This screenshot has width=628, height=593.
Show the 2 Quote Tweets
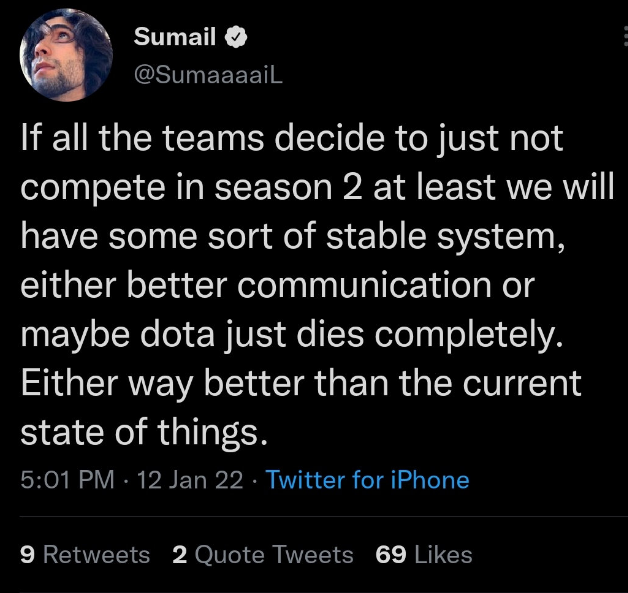pos(262,554)
